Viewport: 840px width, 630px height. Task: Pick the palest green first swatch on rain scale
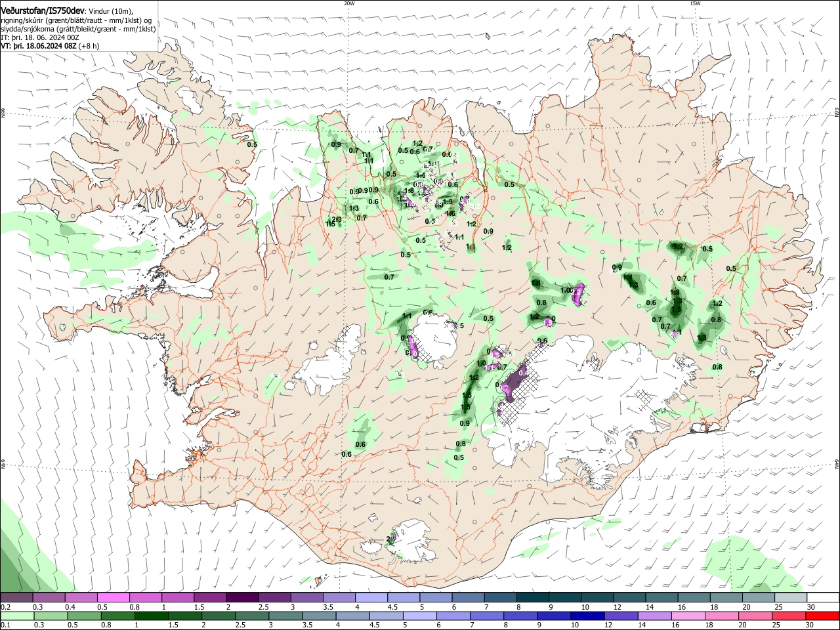coord(16,616)
